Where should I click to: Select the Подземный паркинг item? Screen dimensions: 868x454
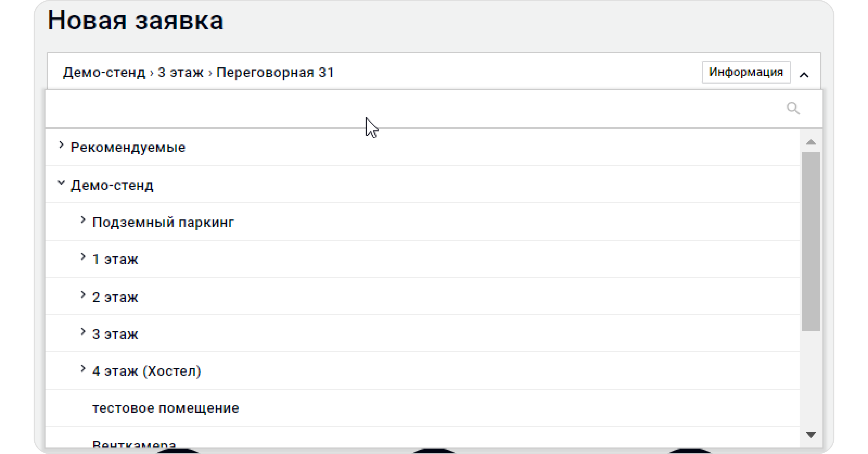tap(163, 222)
